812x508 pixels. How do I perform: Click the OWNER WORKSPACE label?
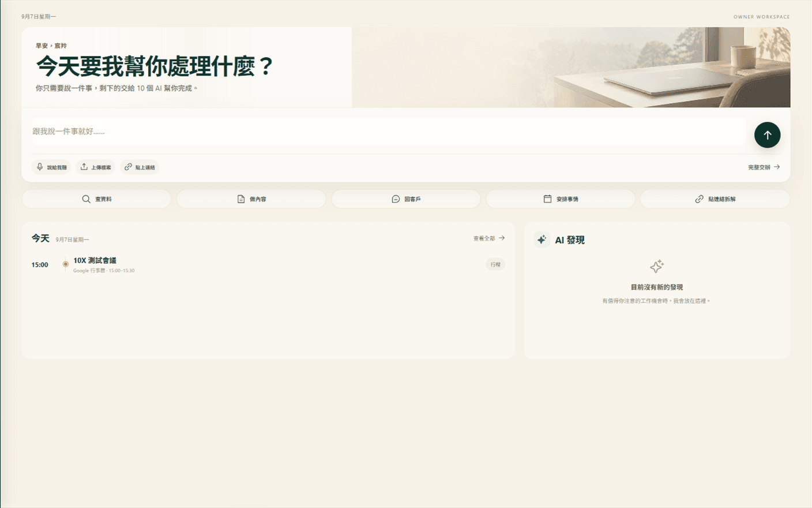pos(761,17)
